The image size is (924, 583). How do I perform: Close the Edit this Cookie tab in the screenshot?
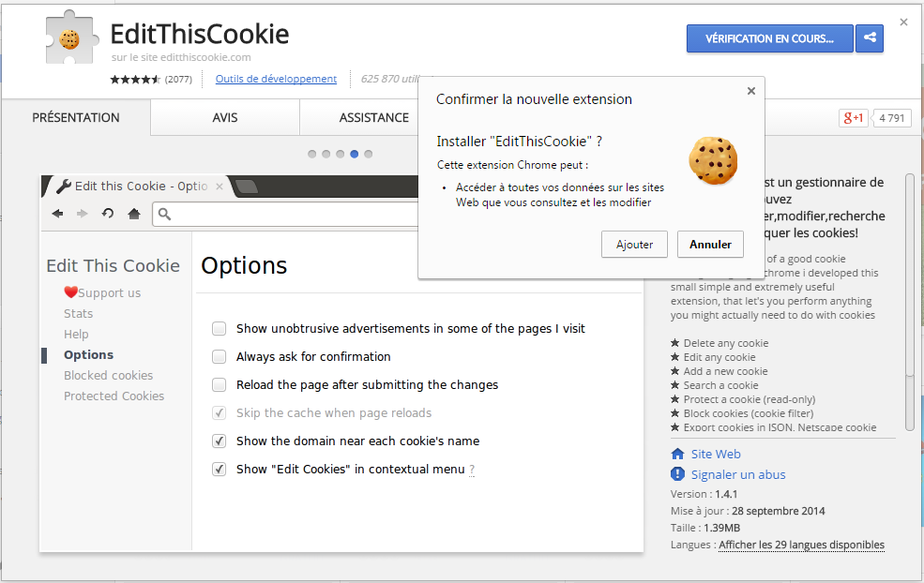220,187
